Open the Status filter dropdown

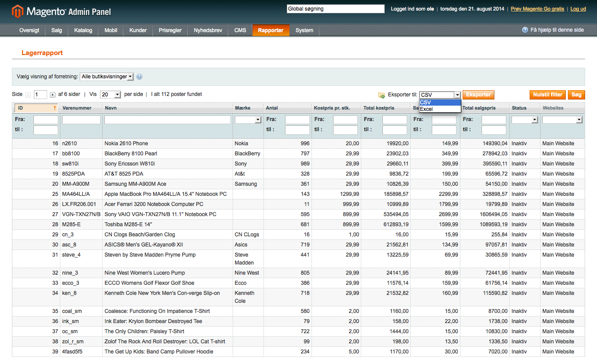525,120
